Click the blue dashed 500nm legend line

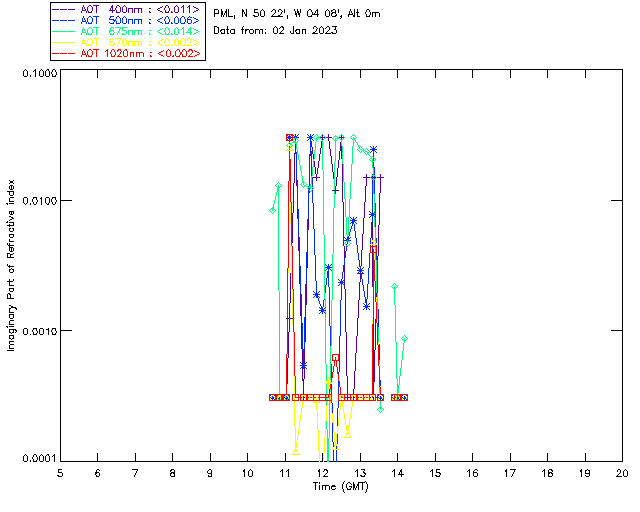[64, 21]
